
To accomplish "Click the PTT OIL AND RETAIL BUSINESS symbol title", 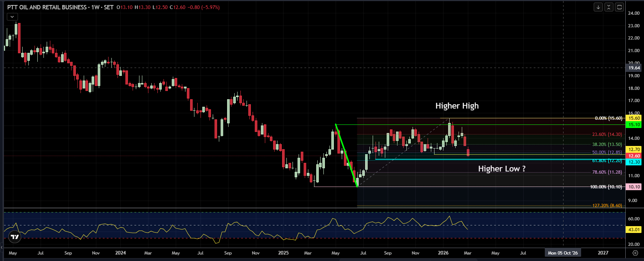I will click(47, 7).
